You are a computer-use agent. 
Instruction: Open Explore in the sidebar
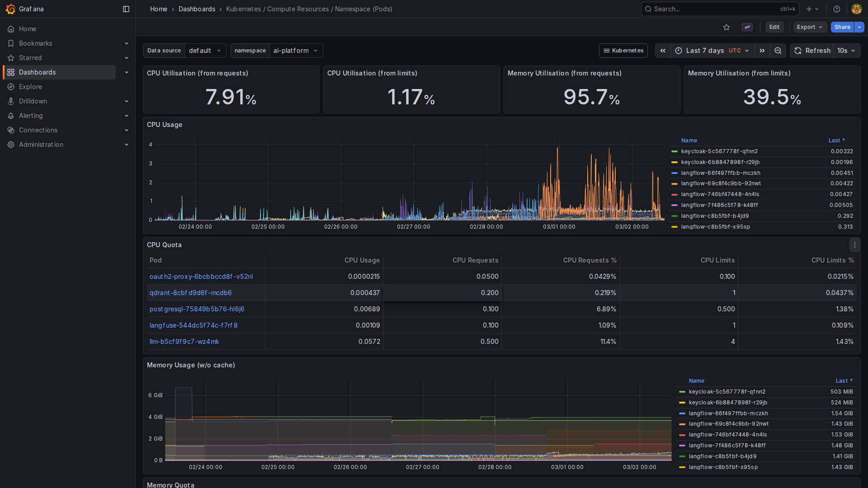(x=30, y=87)
